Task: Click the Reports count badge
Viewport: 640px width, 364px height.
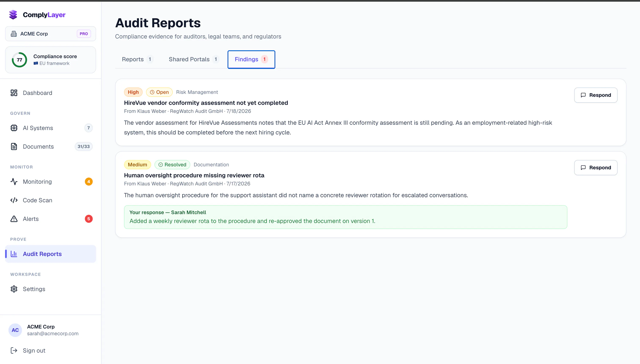Action: (x=150, y=59)
